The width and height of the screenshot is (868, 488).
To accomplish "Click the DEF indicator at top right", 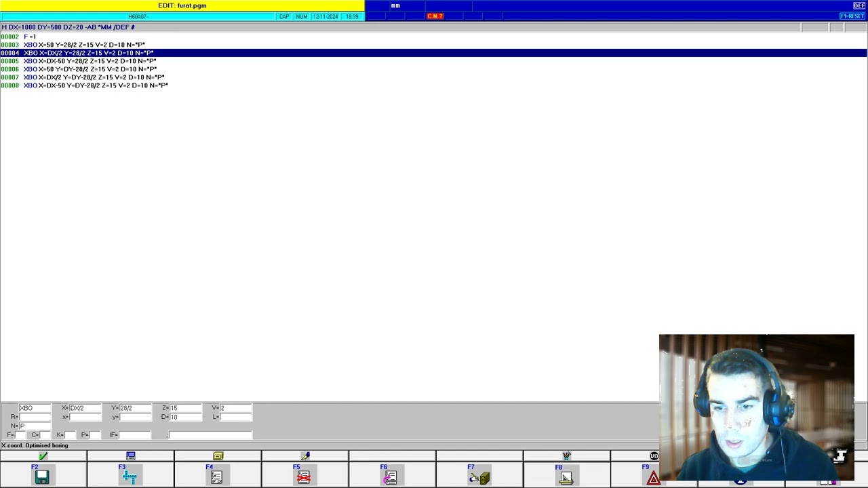I will (x=859, y=5).
